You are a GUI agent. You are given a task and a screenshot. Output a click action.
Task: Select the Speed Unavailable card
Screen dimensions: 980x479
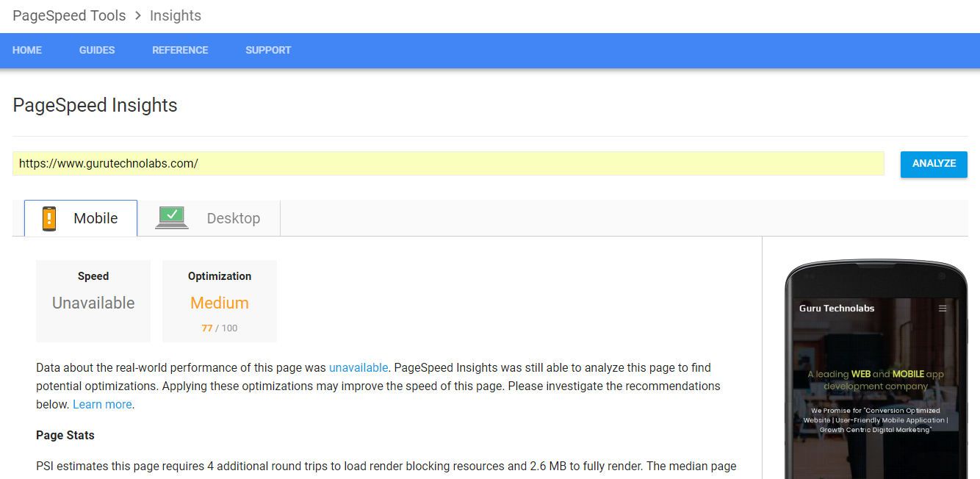93,301
